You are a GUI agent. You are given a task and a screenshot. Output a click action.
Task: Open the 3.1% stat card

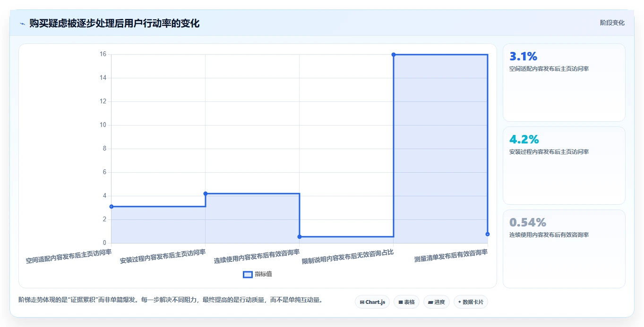point(564,83)
